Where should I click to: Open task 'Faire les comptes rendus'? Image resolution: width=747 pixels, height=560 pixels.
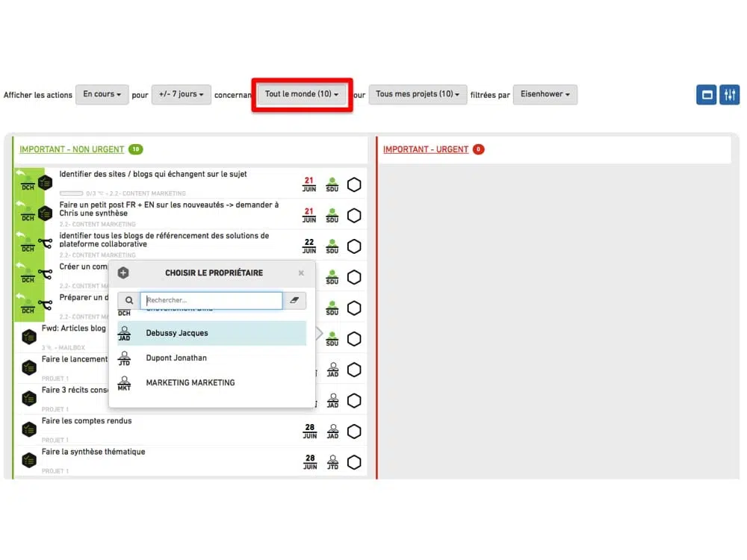tap(87, 421)
